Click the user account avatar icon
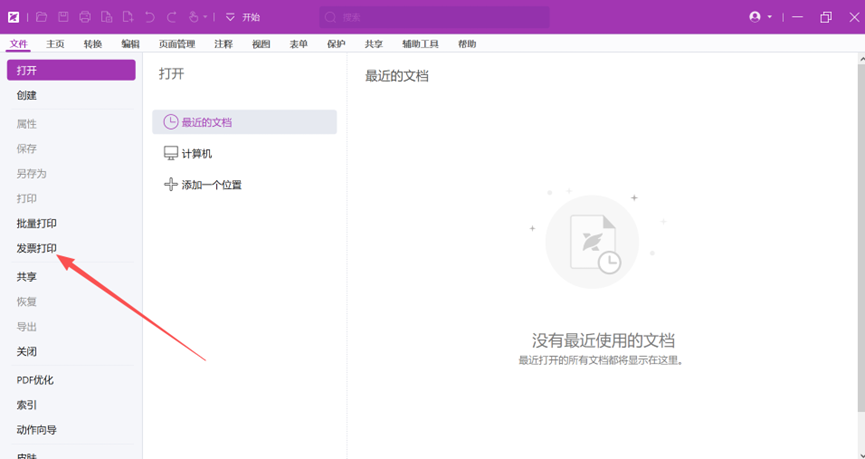Screen dimensions: 865x459 755,17
